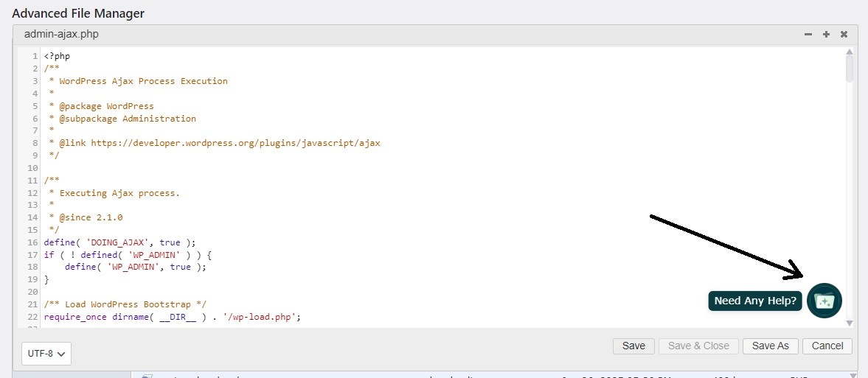Open the file manager help chat icon
This screenshot has width=868, height=378.
824,301
